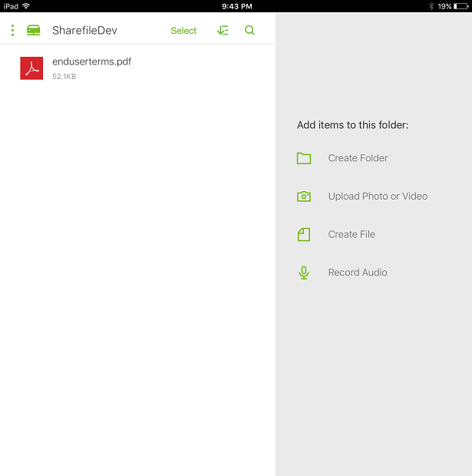This screenshot has height=476, width=472.
Task: Tap the camera upload icon
Action: pos(304,197)
